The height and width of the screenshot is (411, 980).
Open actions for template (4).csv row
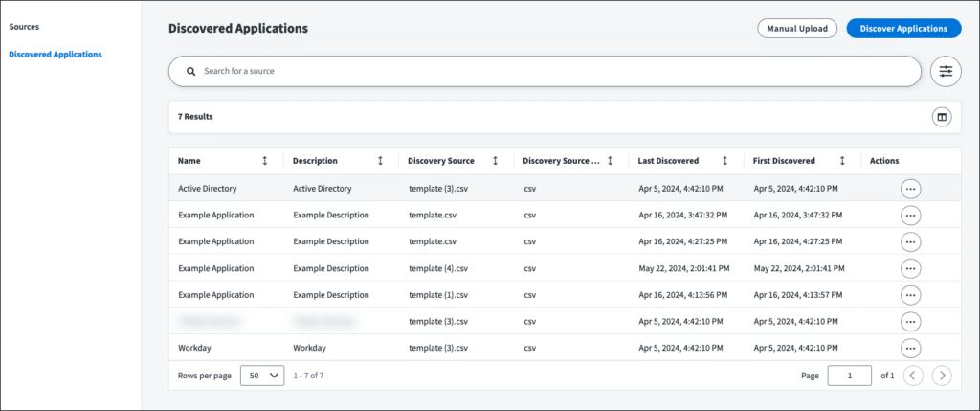point(910,268)
